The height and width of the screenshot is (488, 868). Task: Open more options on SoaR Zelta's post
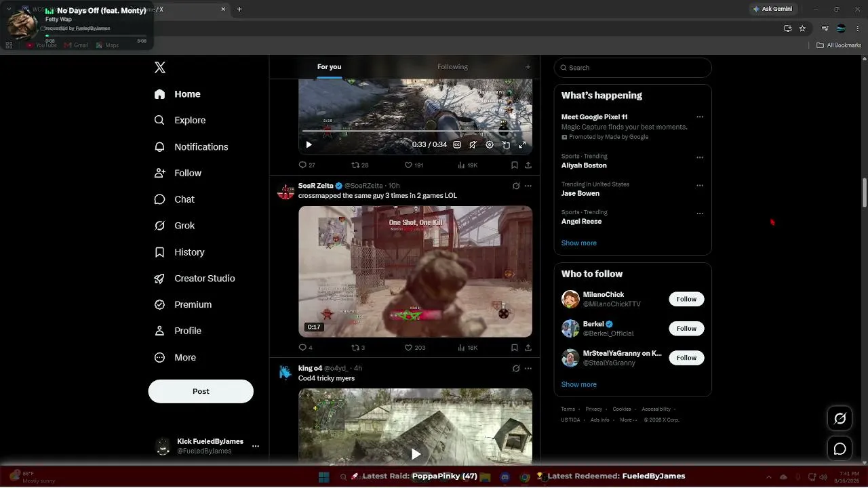[528, 186]
